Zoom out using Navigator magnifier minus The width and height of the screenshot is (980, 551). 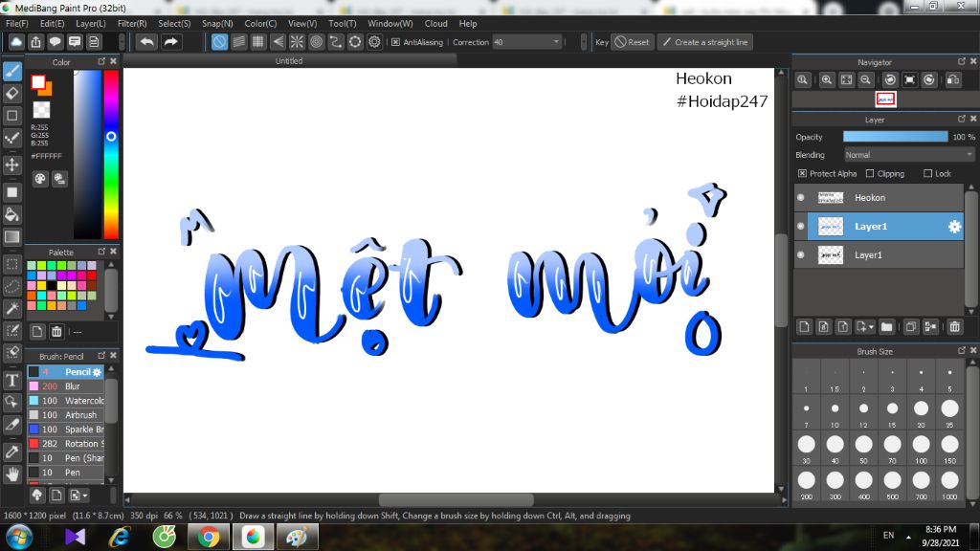(x=865, y=80)
